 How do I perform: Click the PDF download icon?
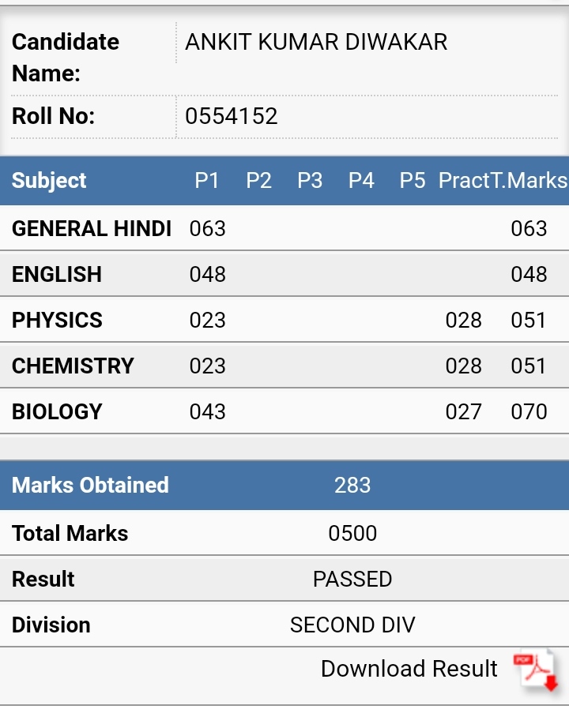pyautogui.click(x=536, y=671)
